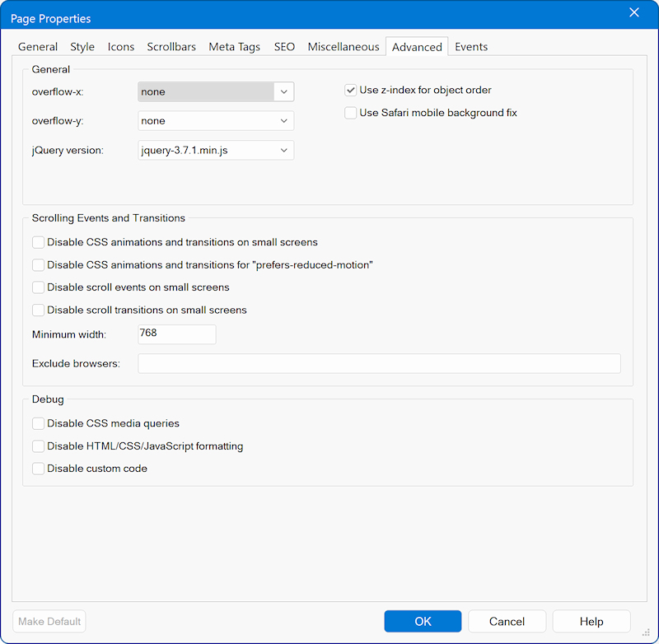Open the Miscellaneous tab
The height and width of the screenshot is (644, 659).
[x=344, y=47]
